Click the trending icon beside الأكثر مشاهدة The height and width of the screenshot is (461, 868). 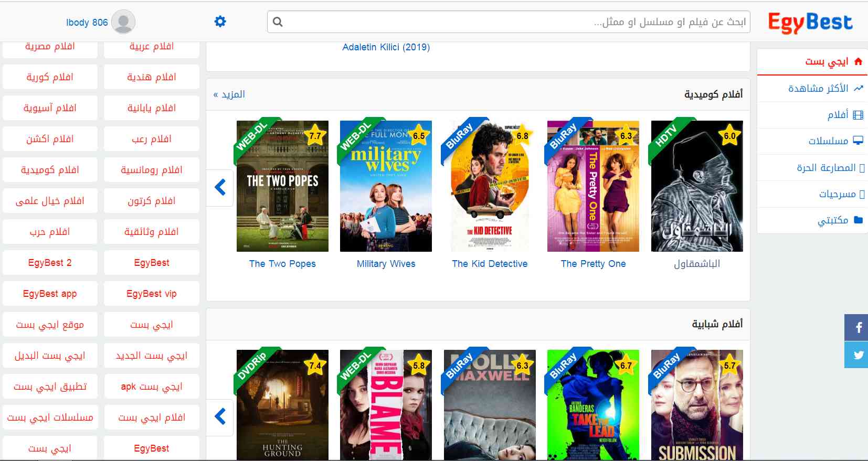click(858, 89)
